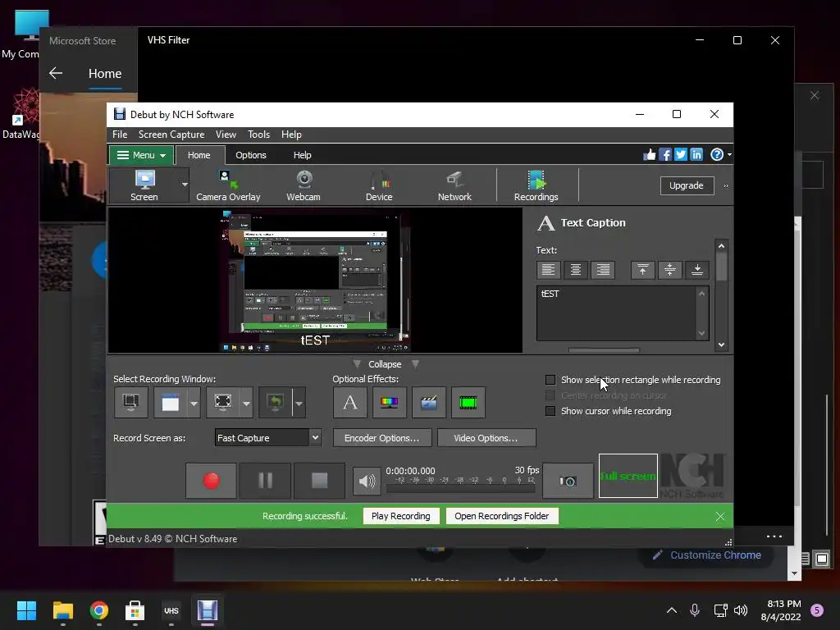Screen dimensions: 840x630
Task: Expand previous selection dropdown arrow
Action: tap(299, 403)
